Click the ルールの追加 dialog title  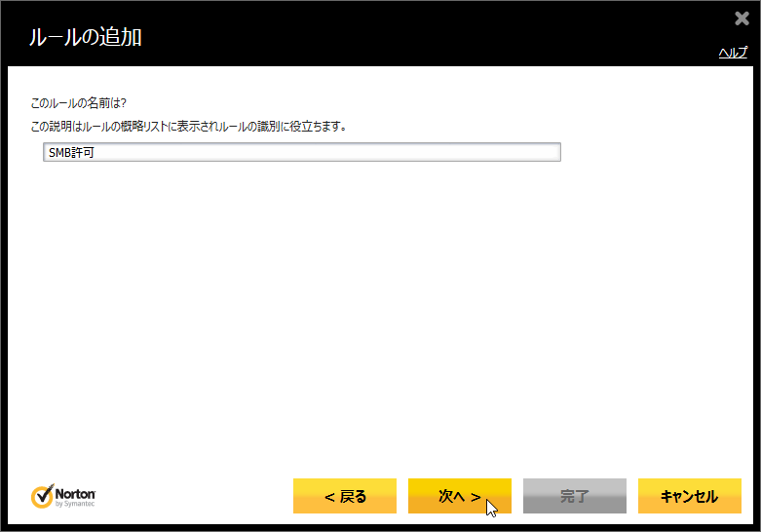85,38
